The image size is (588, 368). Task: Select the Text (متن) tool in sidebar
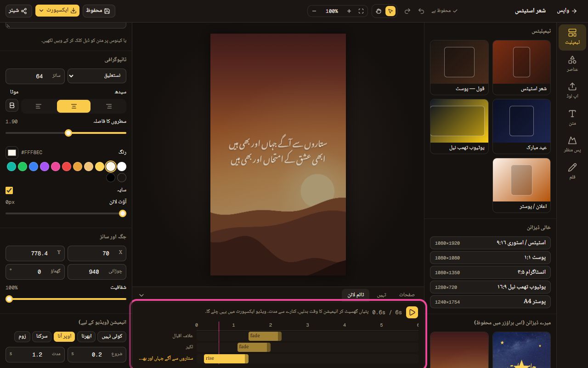(572, 118)
